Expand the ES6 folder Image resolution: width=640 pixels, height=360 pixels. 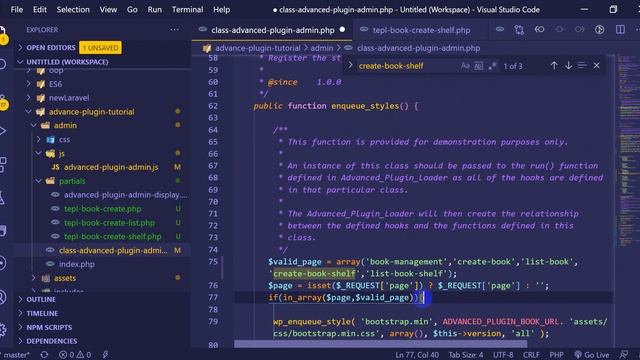[x=56, y=84]
